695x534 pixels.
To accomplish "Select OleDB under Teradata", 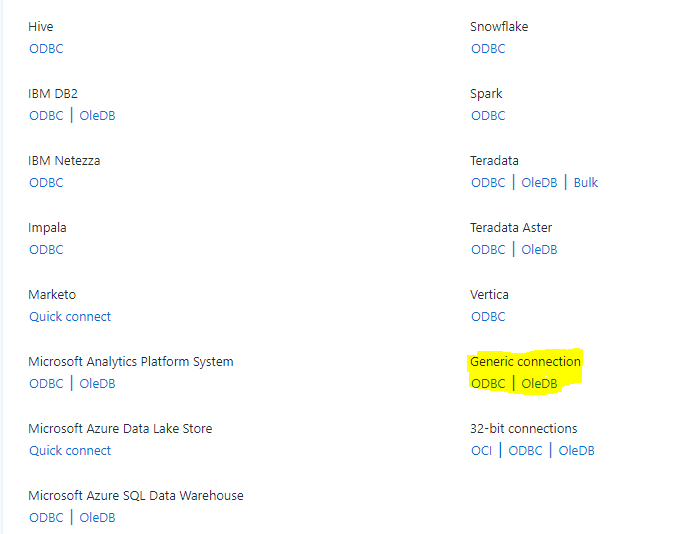I will pos(539,183).
